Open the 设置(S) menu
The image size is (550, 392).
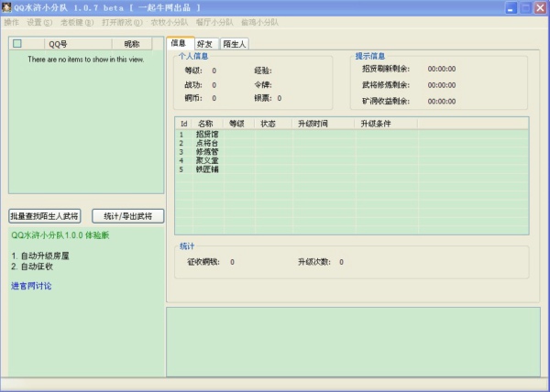(x=39, y=22)
